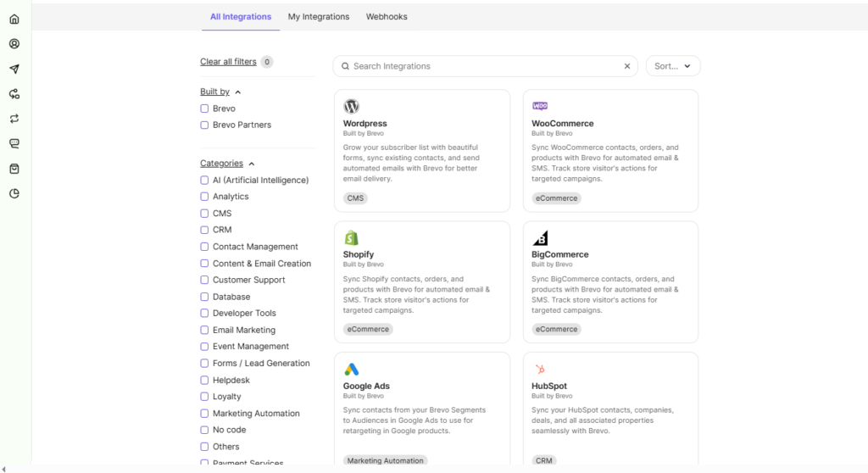Select Content & Email Creation checkbox
The image size is (868, 473).
tap(204, 263)
